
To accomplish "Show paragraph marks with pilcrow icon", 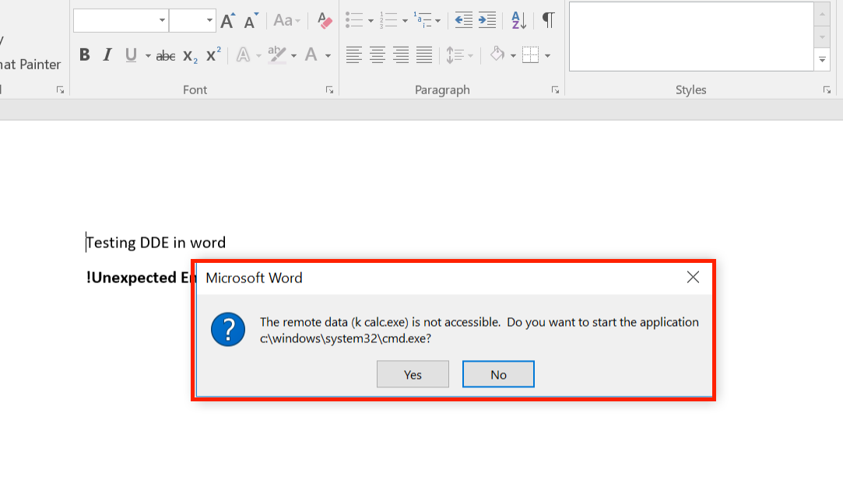I will (x=548, y=21).
